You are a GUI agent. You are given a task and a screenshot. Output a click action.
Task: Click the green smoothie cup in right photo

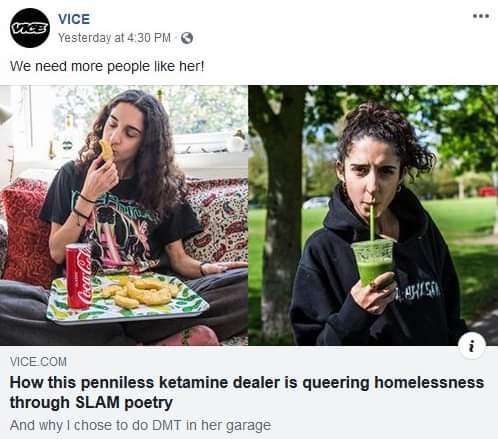[373, 262]
